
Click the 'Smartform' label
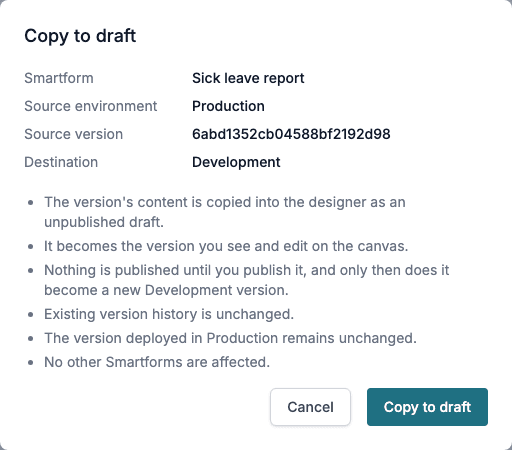click(x=59, y=78)
